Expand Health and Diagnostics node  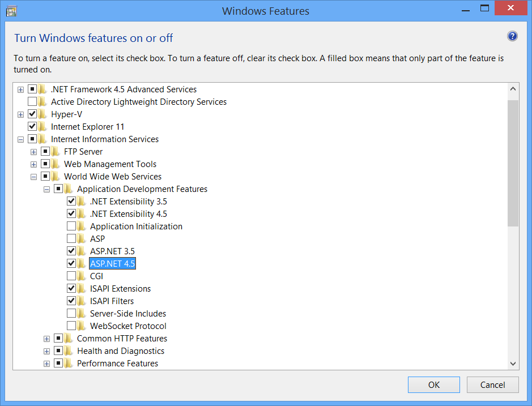coord(47,352)
